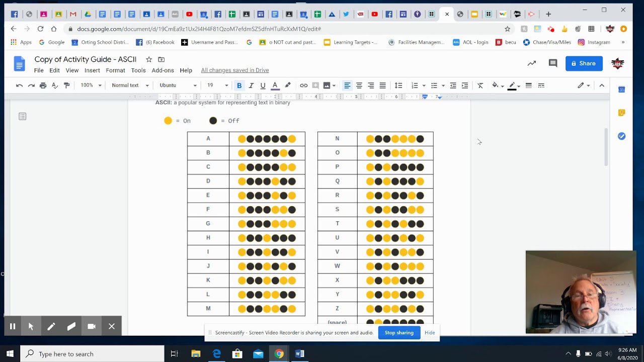Toggle Italic formatting
Viewport: 644px width, 362px height.
pos(251,85)
